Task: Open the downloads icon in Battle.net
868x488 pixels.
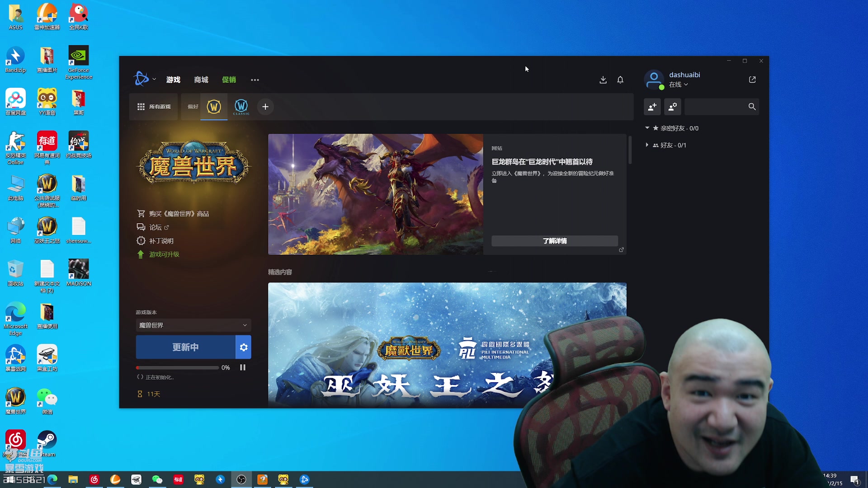Action: [x=603, y=80]
